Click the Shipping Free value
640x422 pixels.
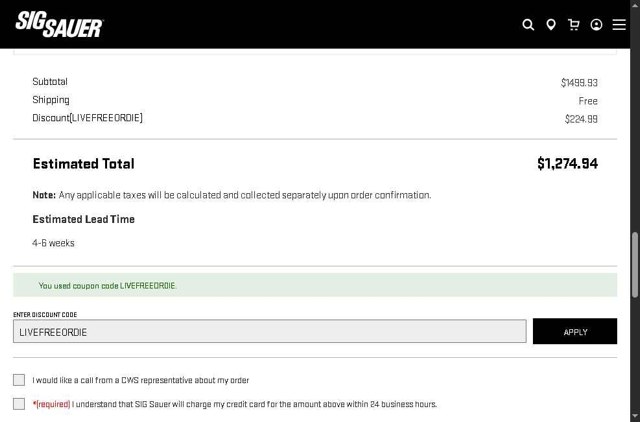click(588, 101)
